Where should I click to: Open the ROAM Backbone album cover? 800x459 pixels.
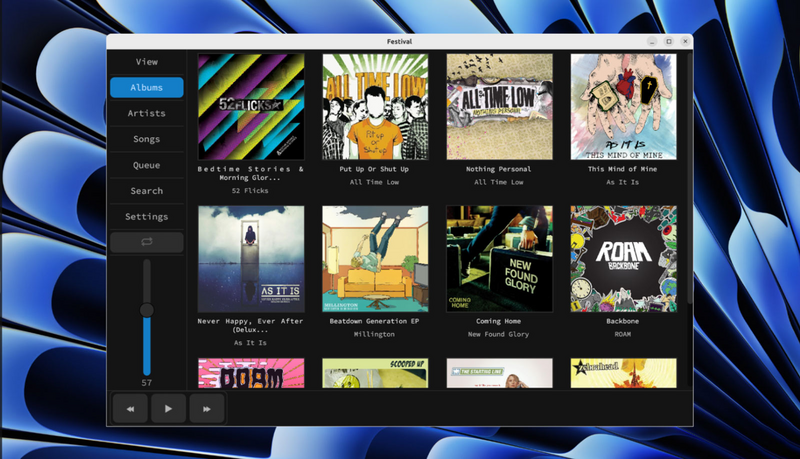point(623,259)
